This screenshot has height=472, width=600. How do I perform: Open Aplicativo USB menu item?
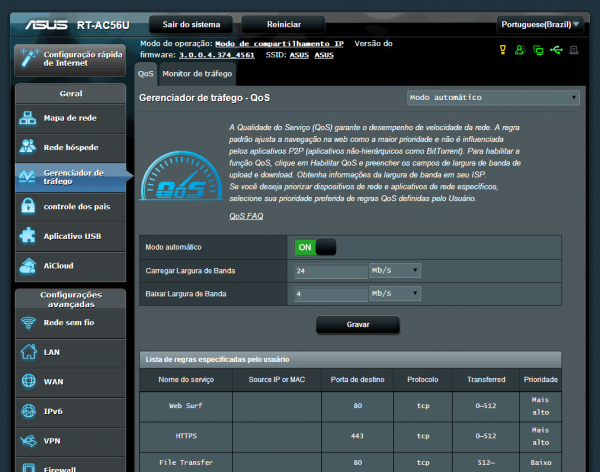(70, 236)
